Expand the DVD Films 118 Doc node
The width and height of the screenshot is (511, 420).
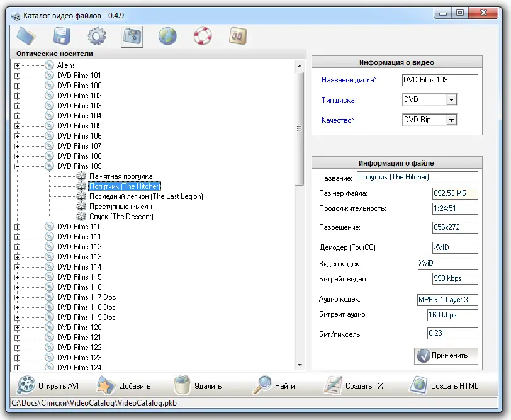point(17,307)
